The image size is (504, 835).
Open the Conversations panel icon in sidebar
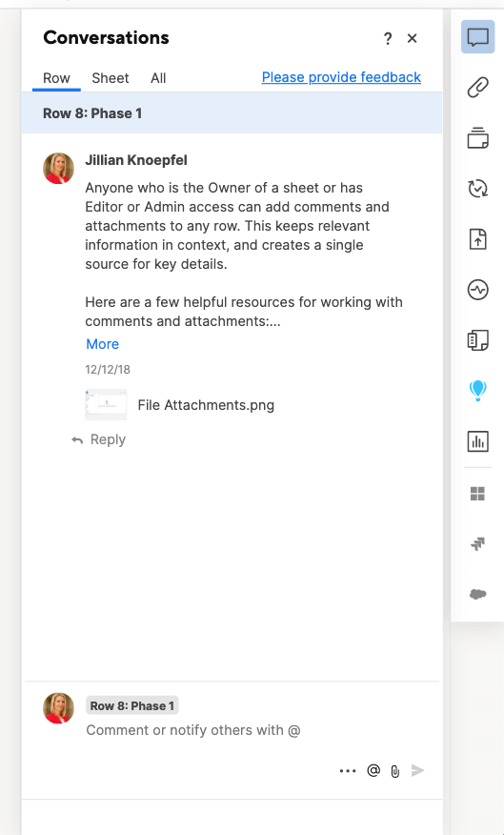click(x=477, y=37)
